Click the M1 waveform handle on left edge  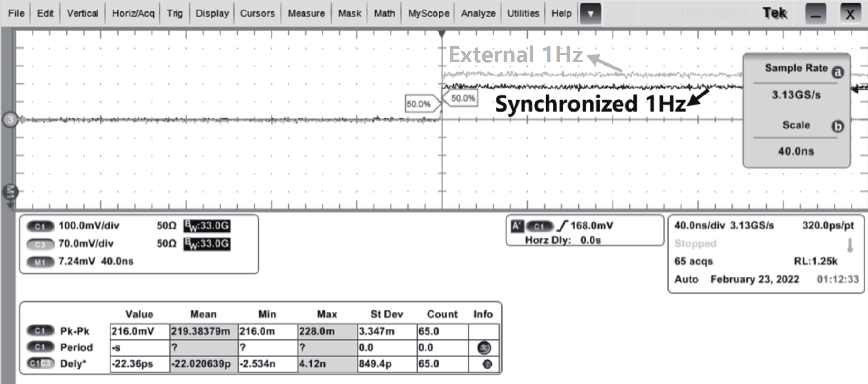[x=10, y=192]
